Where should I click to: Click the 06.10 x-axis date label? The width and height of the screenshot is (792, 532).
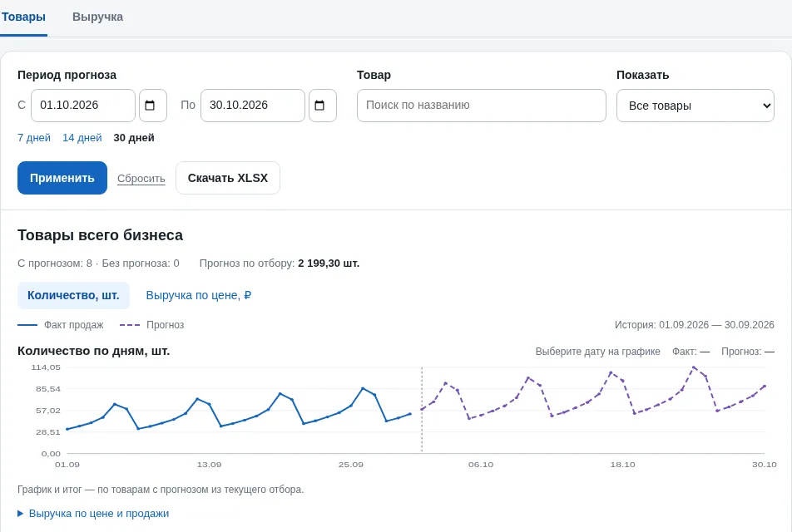coord(481,465)
